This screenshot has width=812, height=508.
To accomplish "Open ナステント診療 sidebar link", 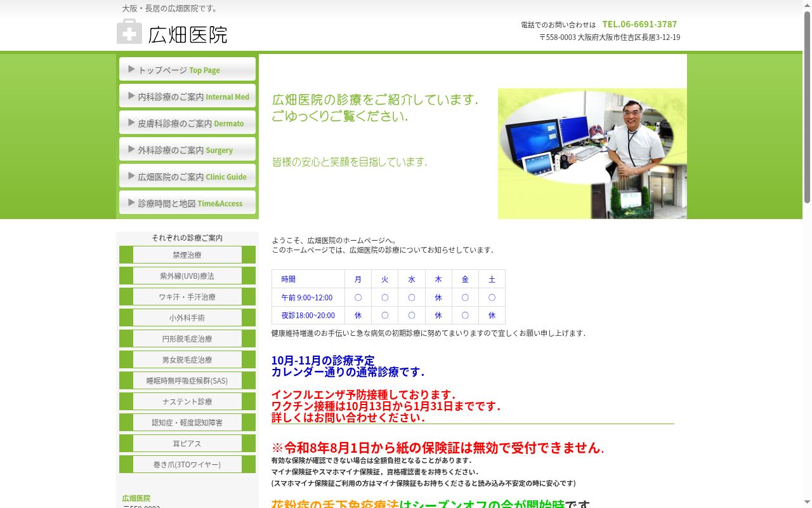I will [187, 401].
